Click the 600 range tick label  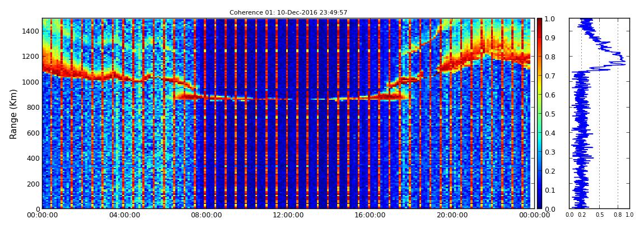pos(33,133)
